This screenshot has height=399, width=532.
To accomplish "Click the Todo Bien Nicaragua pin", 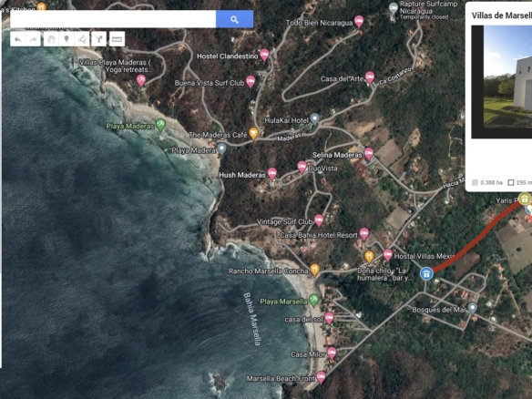I will (x=359, y=21).
